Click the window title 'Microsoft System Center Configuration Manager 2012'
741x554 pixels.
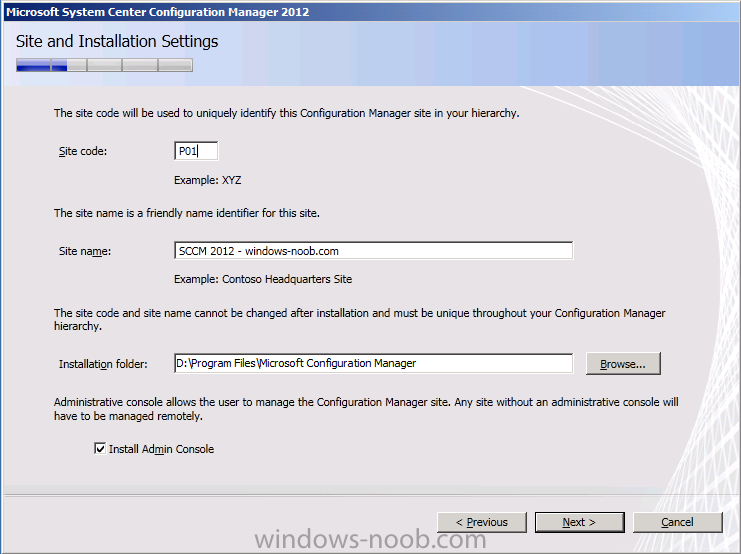click(x=157, y=12)
